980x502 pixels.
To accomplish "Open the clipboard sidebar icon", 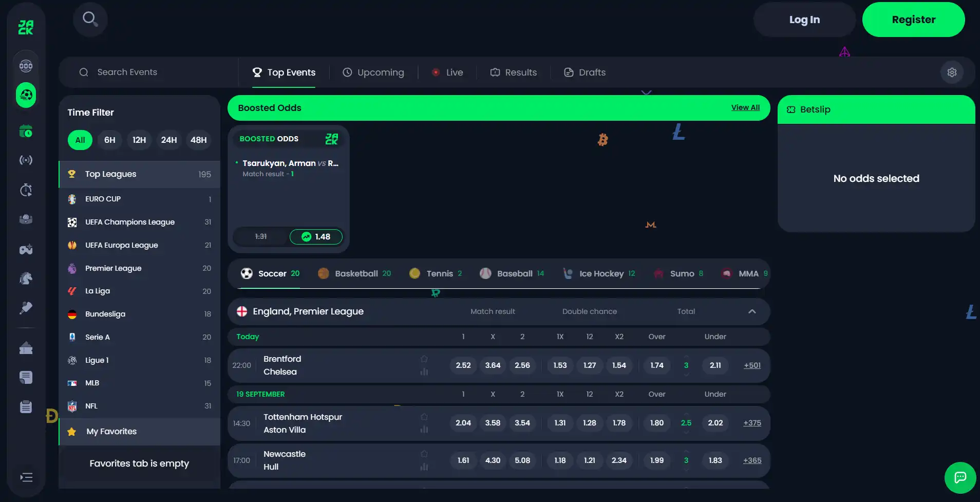I will click(x=26, y=407).
